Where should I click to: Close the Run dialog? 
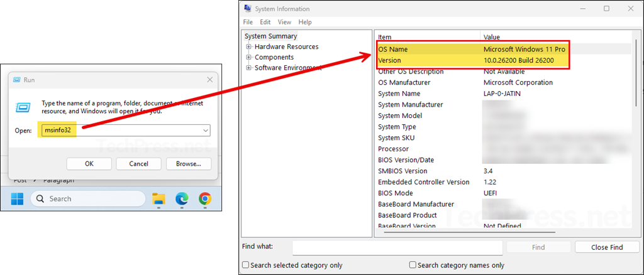pyautogui.click(x=209, y=80)
